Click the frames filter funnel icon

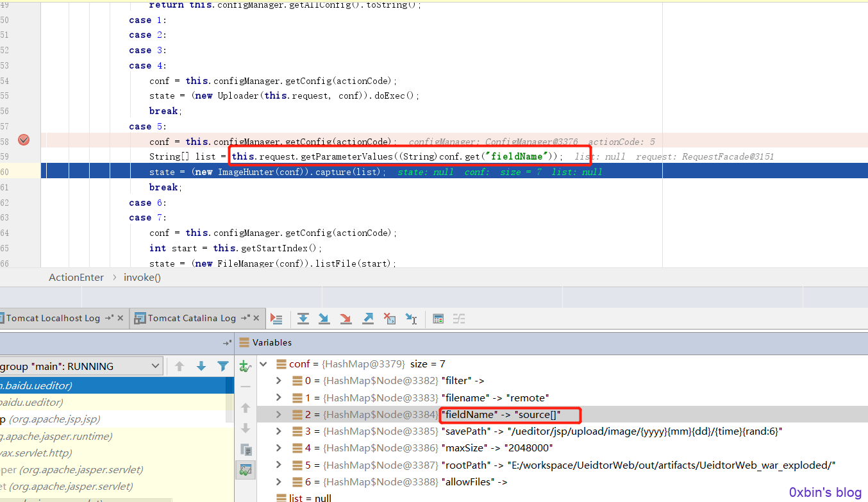(222, 366)
